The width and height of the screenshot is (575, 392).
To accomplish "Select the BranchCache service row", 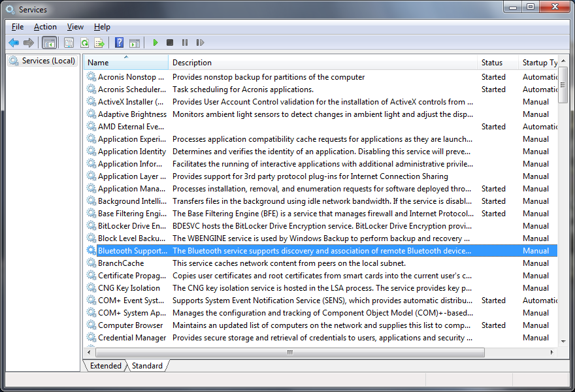I will 121,263.
